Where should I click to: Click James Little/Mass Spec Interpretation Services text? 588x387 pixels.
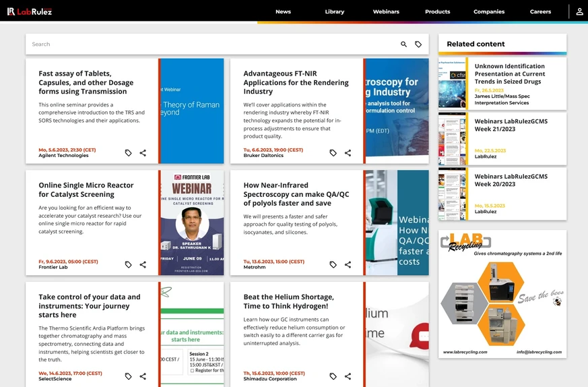click(502, 100)
